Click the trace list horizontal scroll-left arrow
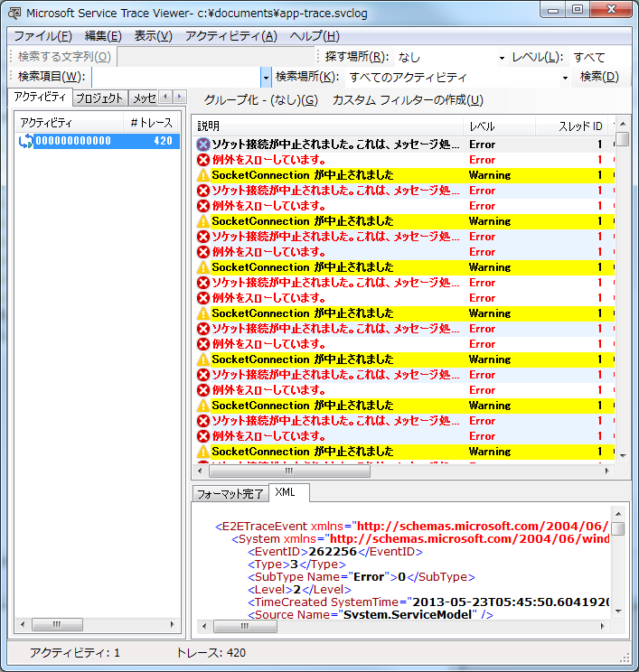This screenshot has height=672, width=639. 200,471
